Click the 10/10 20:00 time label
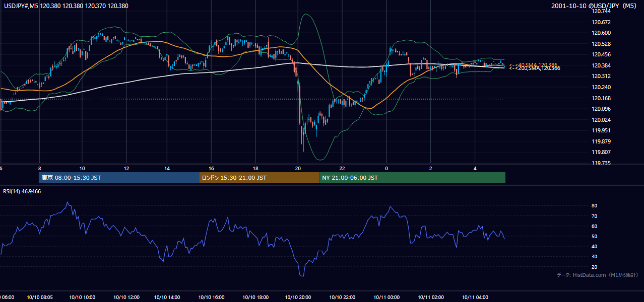The width and height of the screenshot is (644, 302). tap(298, 297)
